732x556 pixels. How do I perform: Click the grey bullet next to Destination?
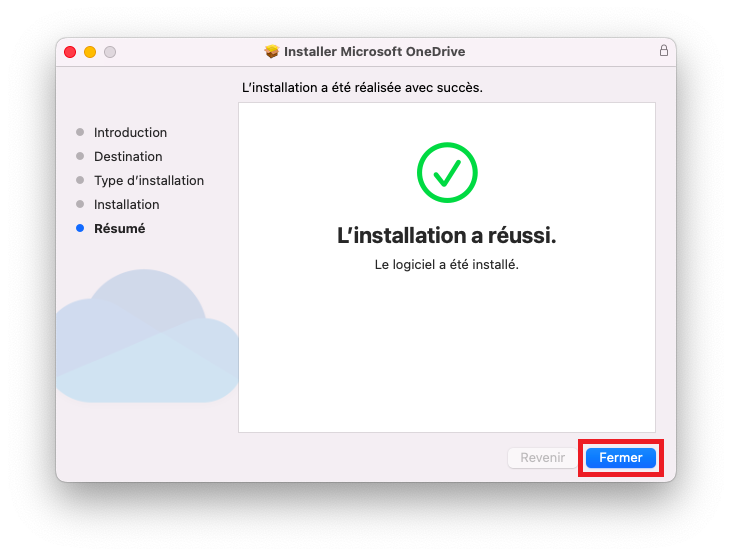tap(80, 156)
